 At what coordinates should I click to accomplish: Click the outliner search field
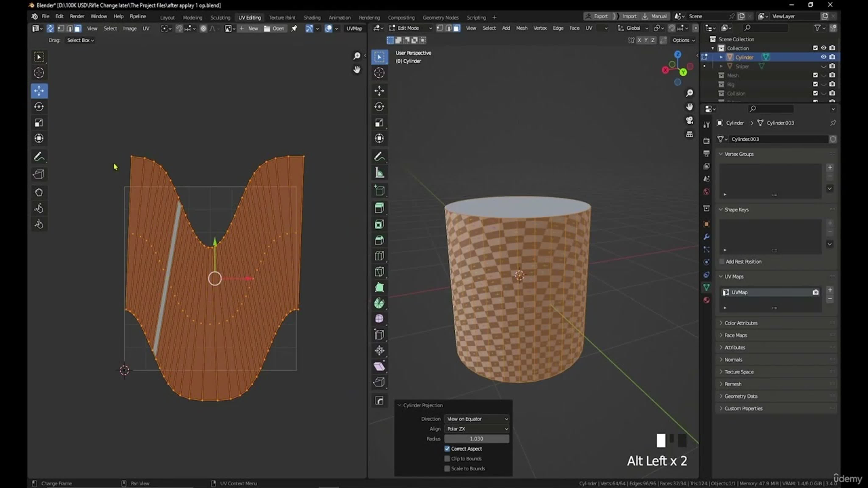pos(766,28)
